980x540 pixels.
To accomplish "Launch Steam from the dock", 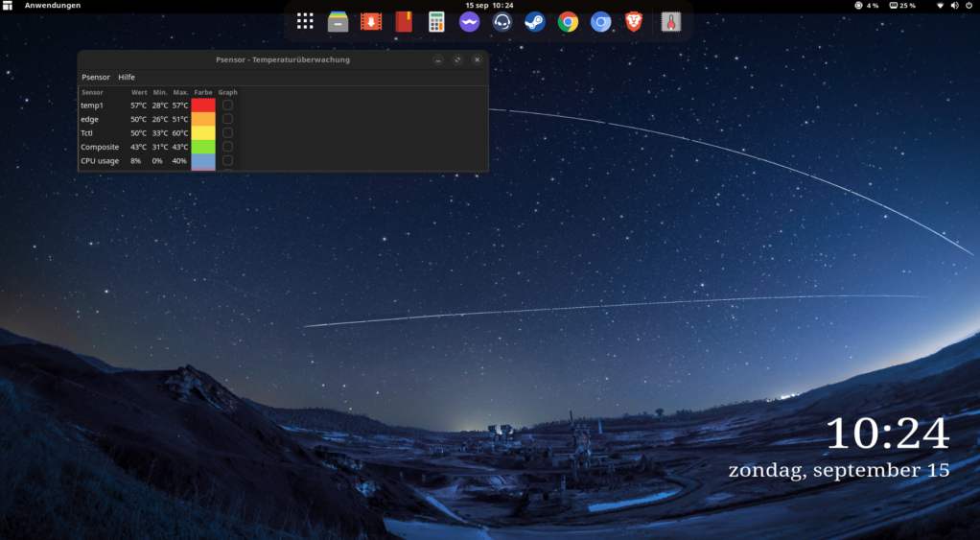I will (535, 21).
